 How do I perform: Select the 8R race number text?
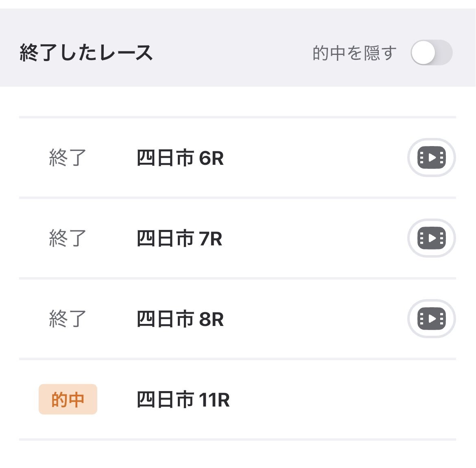(212, 319)
